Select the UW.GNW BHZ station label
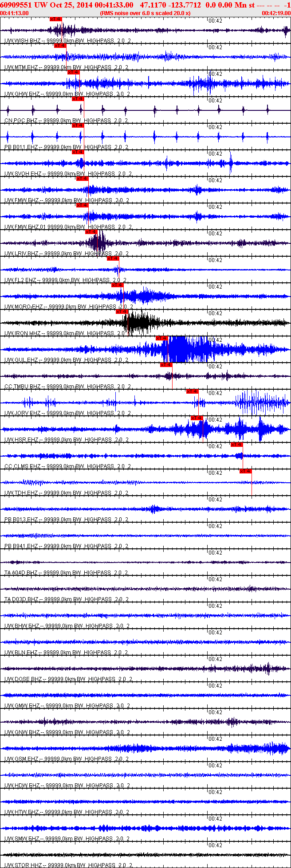The height and width of the screenshot is (868, 291). click(67, 732)
